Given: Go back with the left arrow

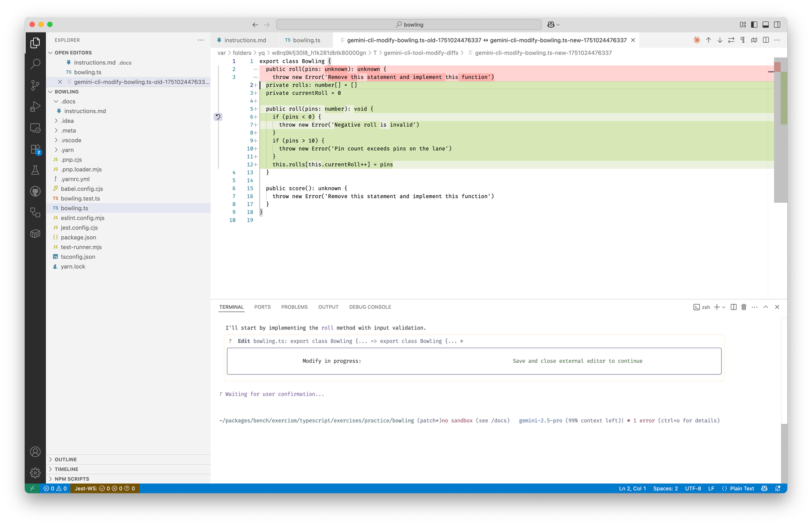Looking at the screenshot, I should point(255,25).
